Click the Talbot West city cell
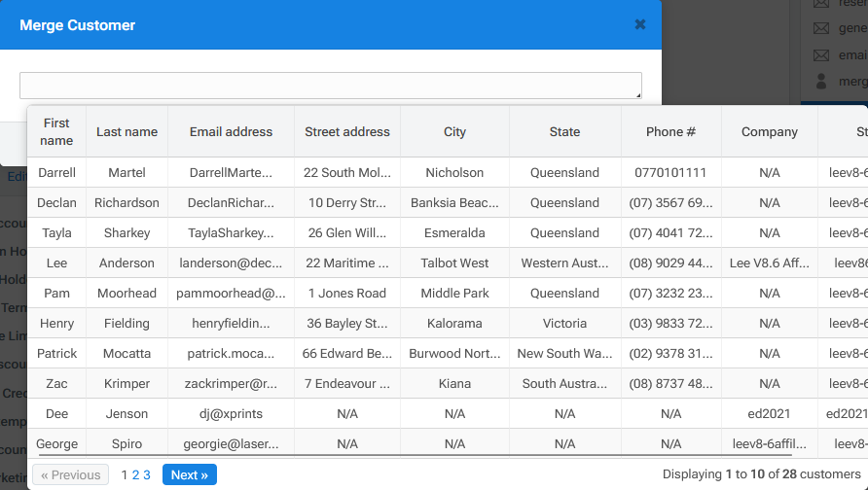 454,262
